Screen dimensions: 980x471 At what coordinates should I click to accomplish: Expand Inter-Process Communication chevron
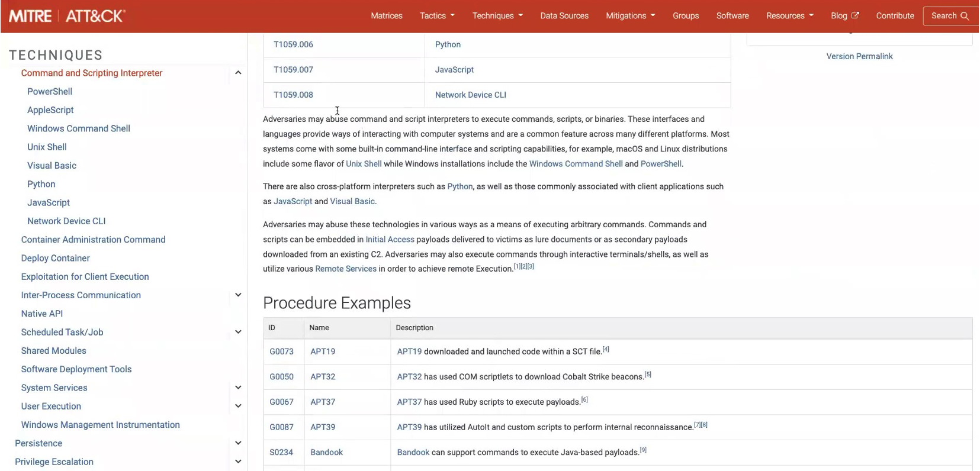point(238,295)
